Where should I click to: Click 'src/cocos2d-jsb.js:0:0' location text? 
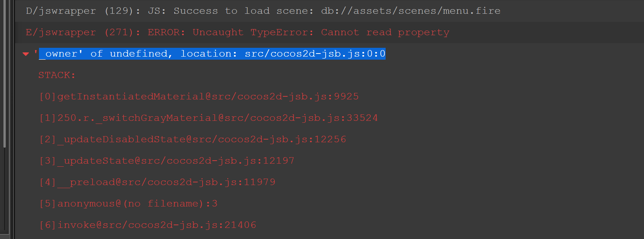315,54
